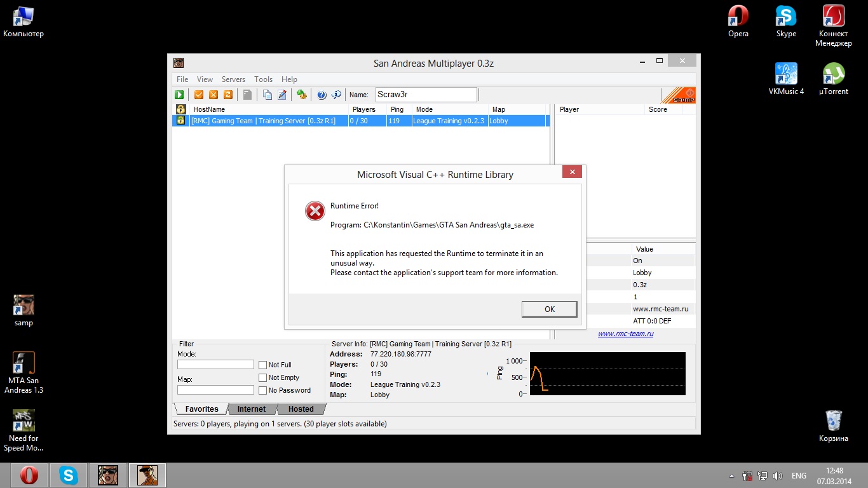The height and width of the screenshot is (488, 868).
Task: Click the blue Help Topics question icon
Action: [322, 95]
